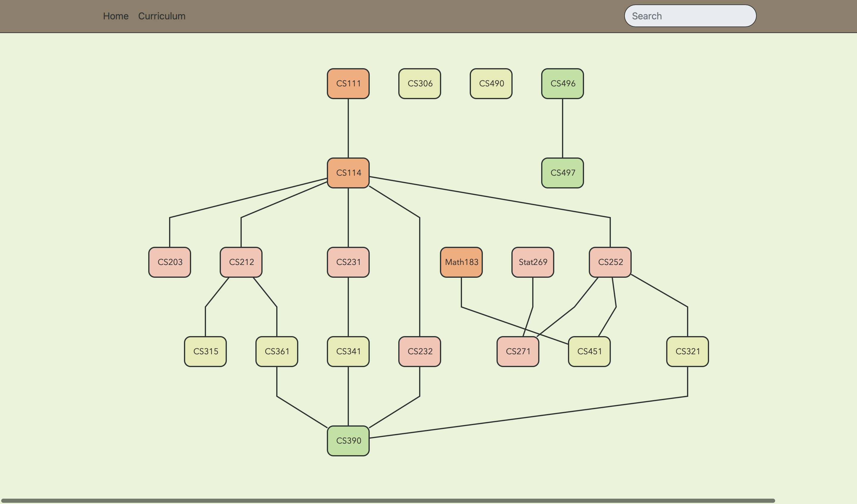Click the CS271 course box

pos(518,351)
